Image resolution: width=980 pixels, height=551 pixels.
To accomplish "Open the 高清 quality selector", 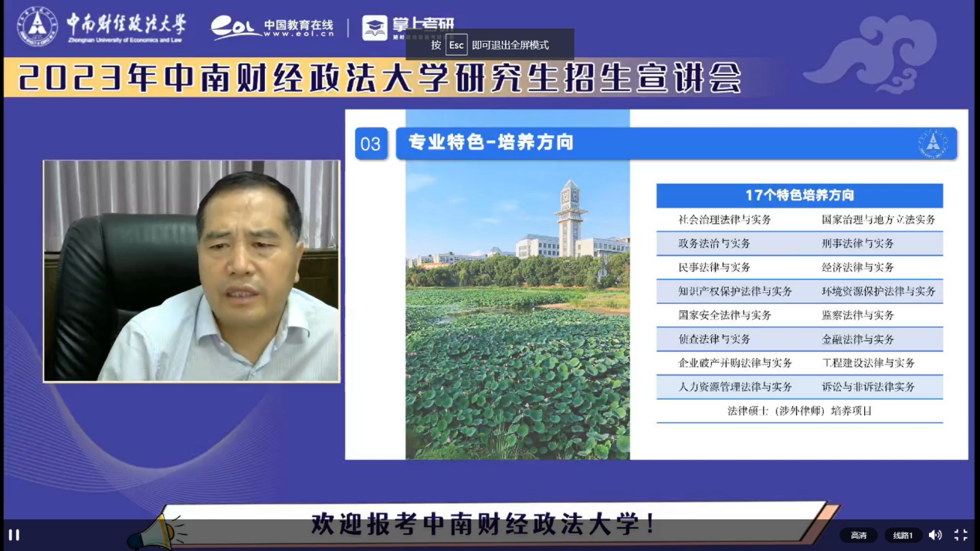I will (x=858, y=535).
